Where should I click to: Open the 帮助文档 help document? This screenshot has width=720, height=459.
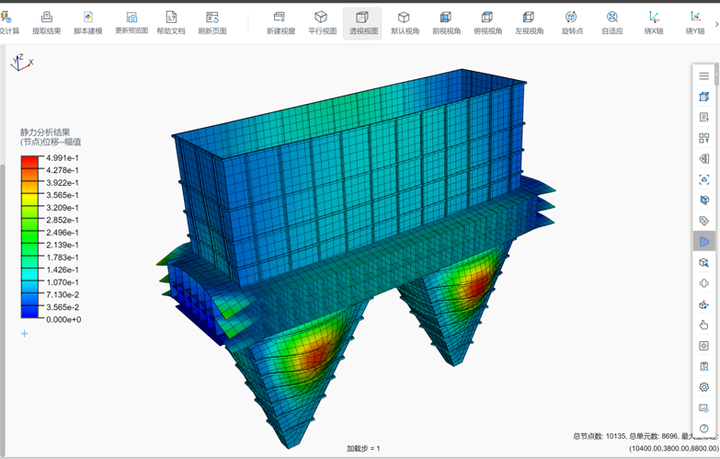coord(171,22)
